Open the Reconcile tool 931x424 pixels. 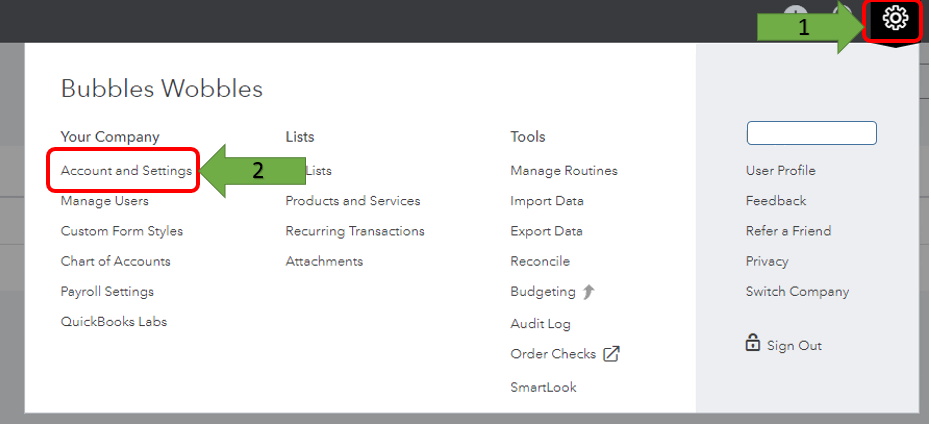pyautogui.click(x=540, y=261)
